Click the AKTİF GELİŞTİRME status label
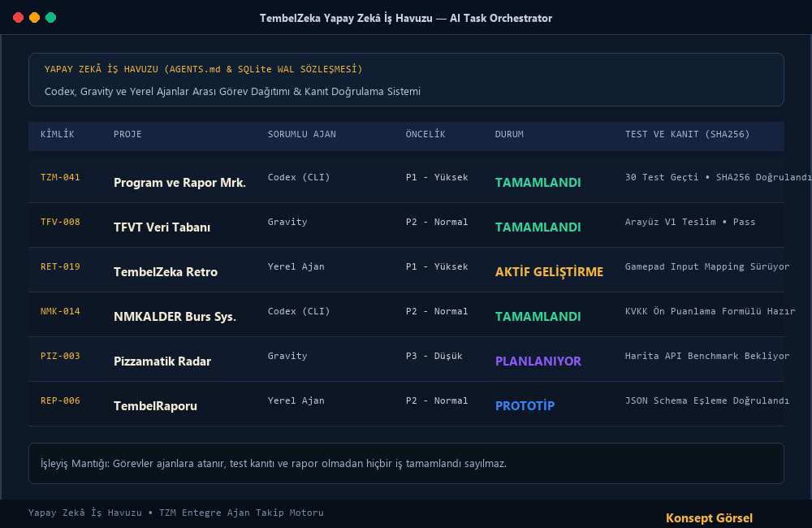Viewport: 812px width, 528px height. (x=549, y=271)
